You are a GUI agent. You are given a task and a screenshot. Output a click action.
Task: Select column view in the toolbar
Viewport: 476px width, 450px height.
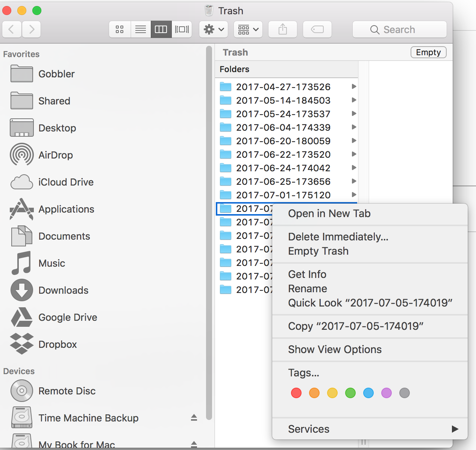(161, 29)
